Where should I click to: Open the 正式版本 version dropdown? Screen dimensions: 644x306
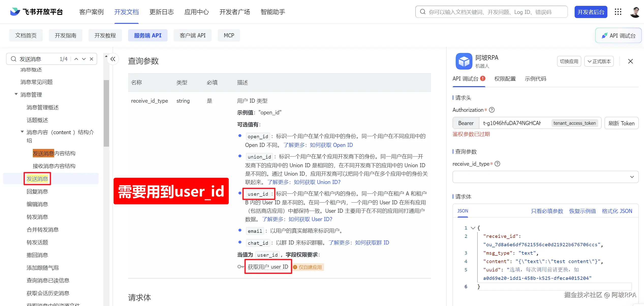(599, 61)
